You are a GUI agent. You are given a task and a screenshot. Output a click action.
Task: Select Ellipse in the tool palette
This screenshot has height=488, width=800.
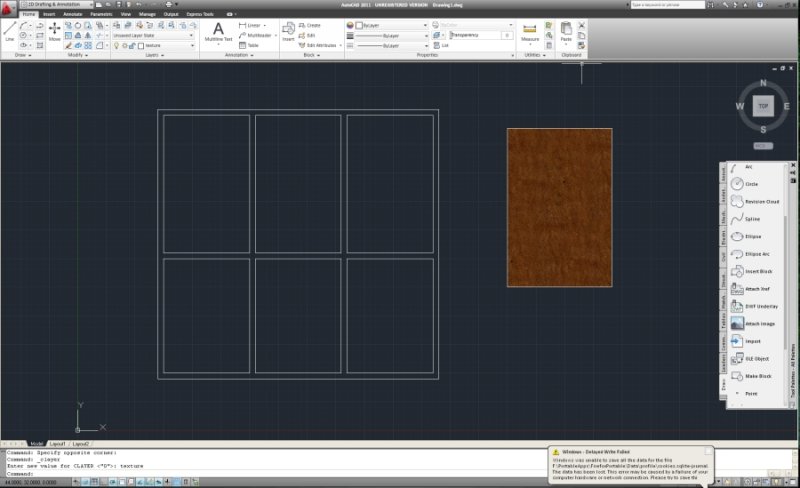coord(746,236)
